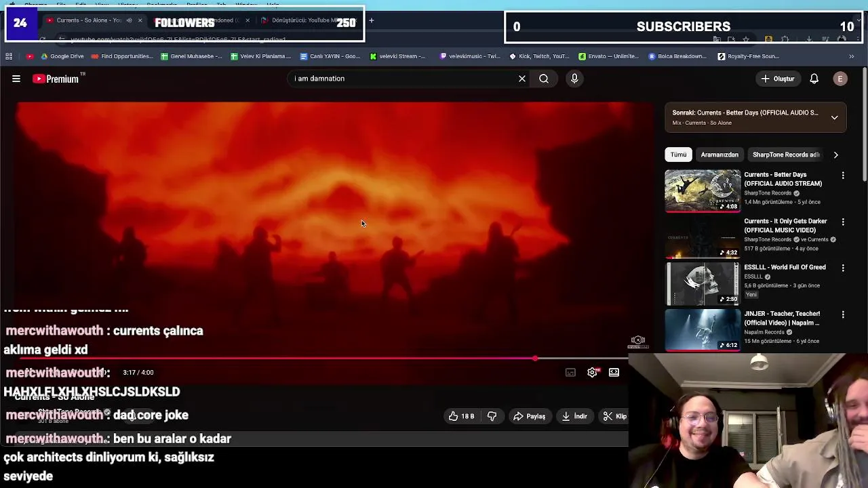Click the search magnifier button
Viewport: 868px width, 488px height.
[x=544, y=79]
